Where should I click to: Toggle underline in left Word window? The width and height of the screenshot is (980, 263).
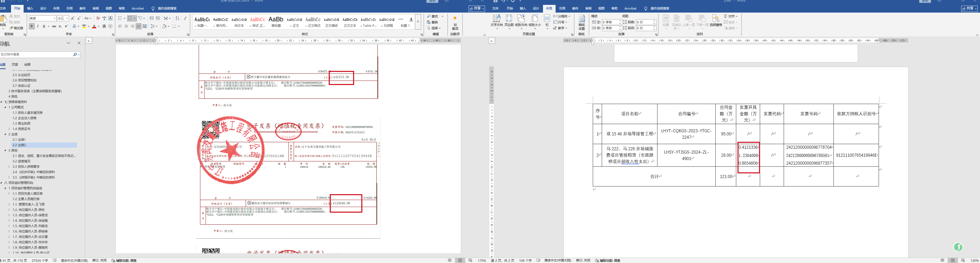coord(44,26)
